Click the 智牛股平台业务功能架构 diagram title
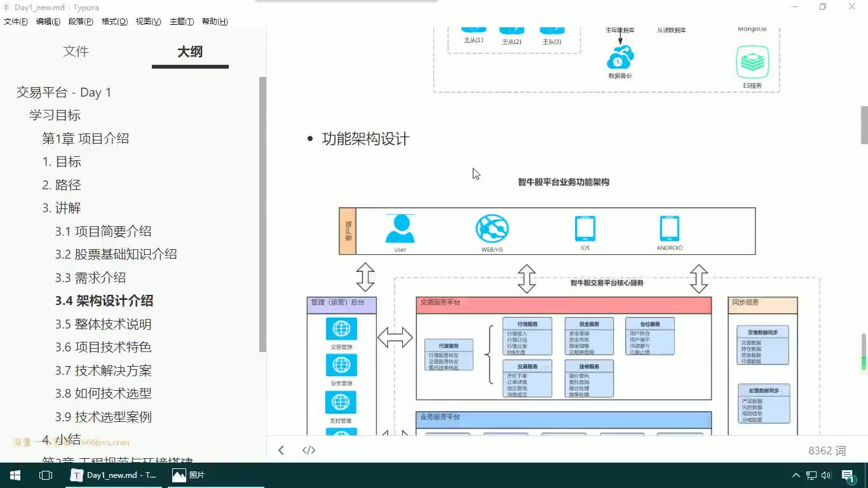The height and width of the screenshot is (488, 868). (x=564, y=182)
